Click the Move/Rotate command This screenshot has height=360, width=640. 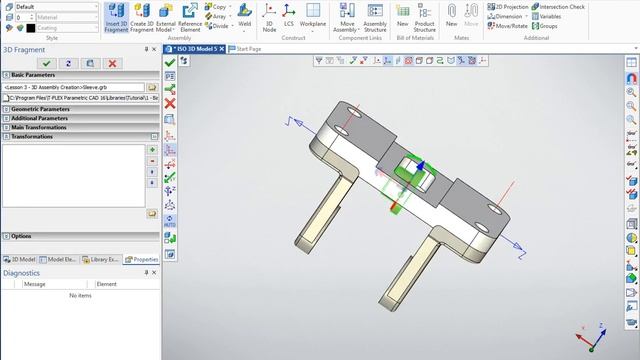pos(507,26)
